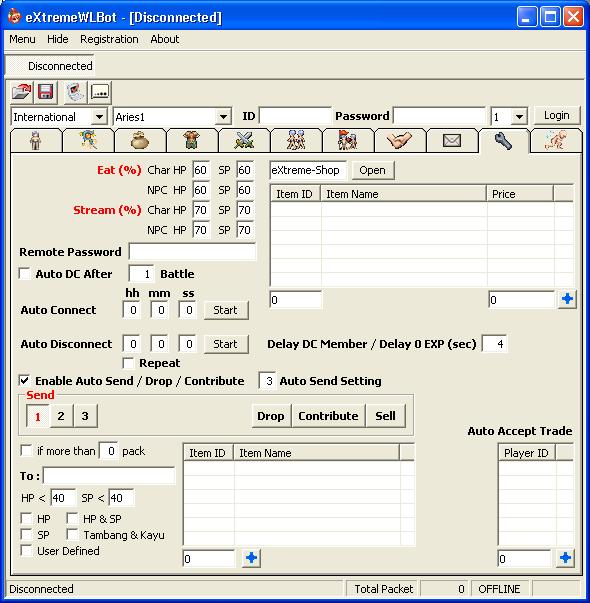Image resolution: width=590 pixels, height=603 pixels.
Task: Tick the HP & SP checkbox
Action: point(72,518)
